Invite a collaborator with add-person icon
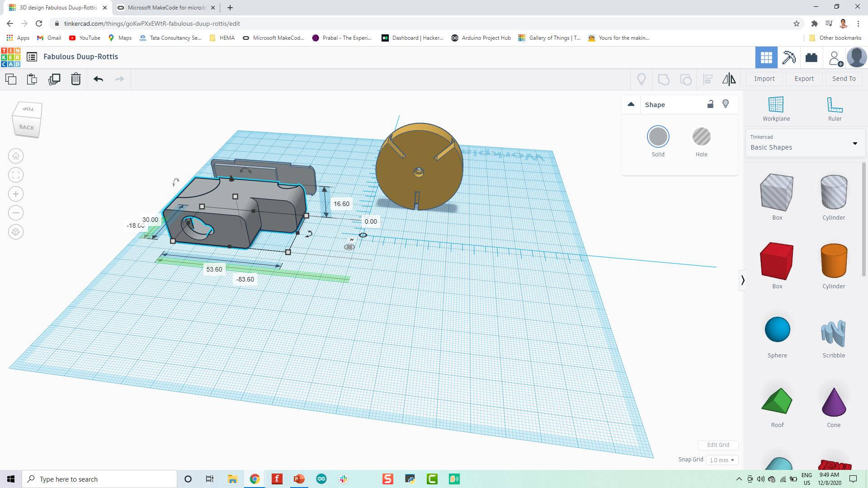The height and width of the screenshot is (488, 868). (x=835, y=58)
